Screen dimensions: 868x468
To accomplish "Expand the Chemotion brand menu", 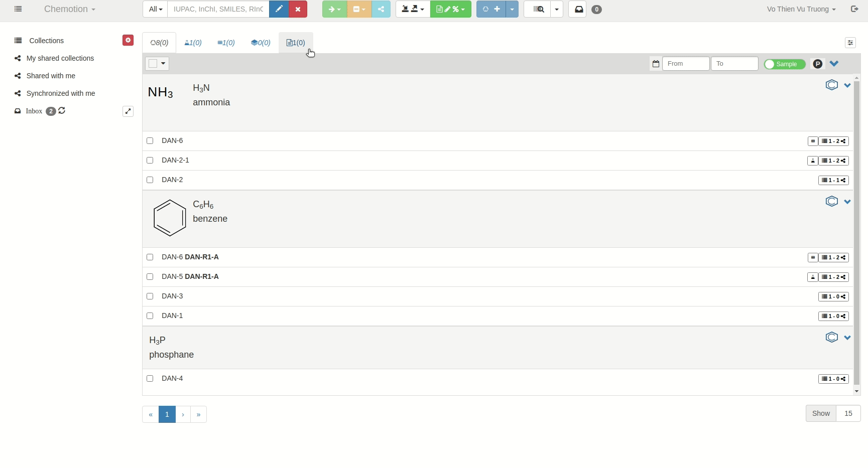I will point(69,9).
